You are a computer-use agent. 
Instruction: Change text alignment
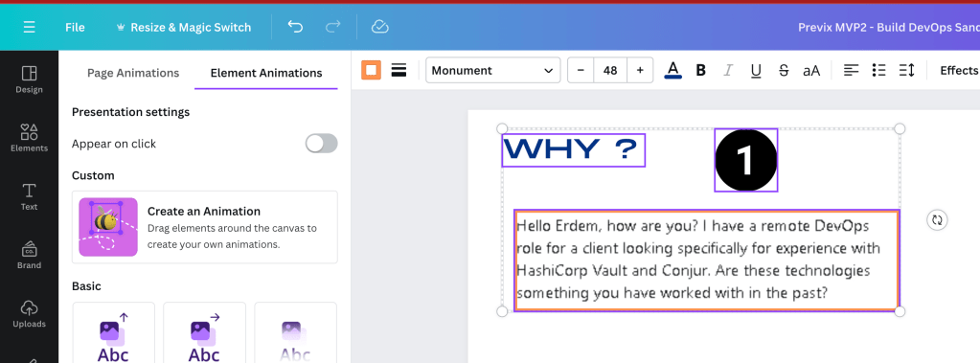tap(852, 70)
